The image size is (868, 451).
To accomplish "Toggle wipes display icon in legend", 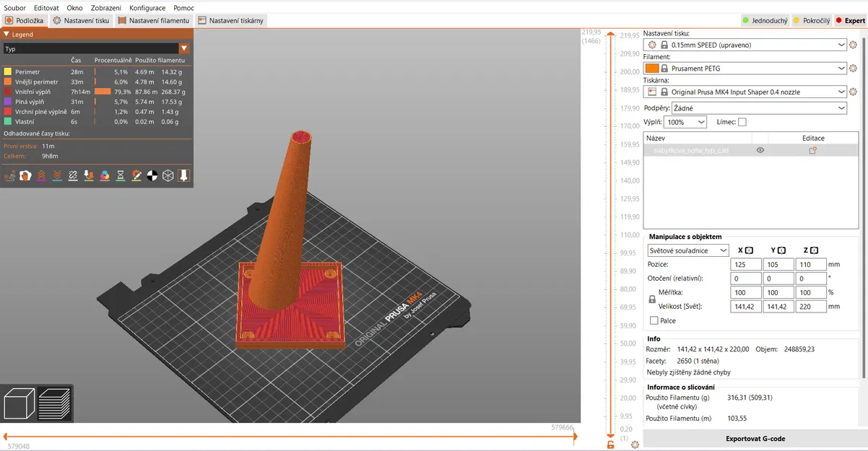I will point(26,175).
